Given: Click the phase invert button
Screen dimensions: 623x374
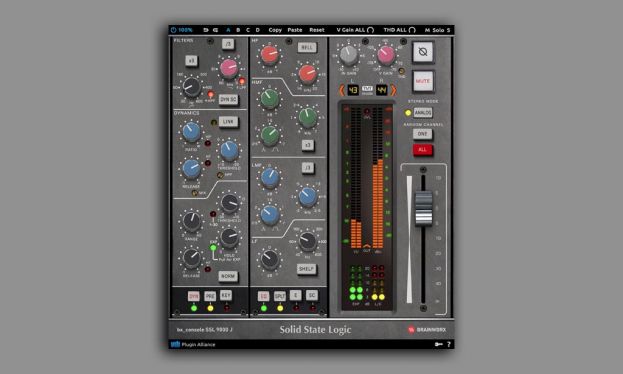Looking at the screenshot, I should (x=423, y=52).
